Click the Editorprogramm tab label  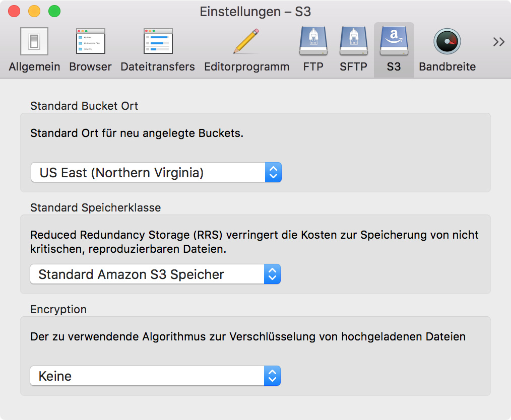(246, 66)
